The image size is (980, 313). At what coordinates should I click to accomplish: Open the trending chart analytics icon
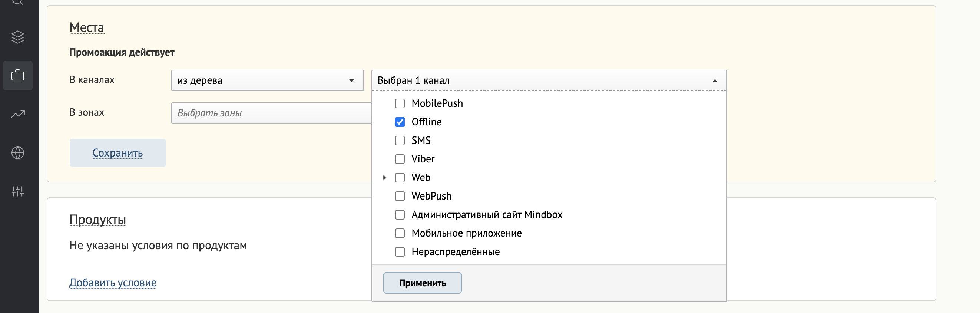tap(17, 114)
